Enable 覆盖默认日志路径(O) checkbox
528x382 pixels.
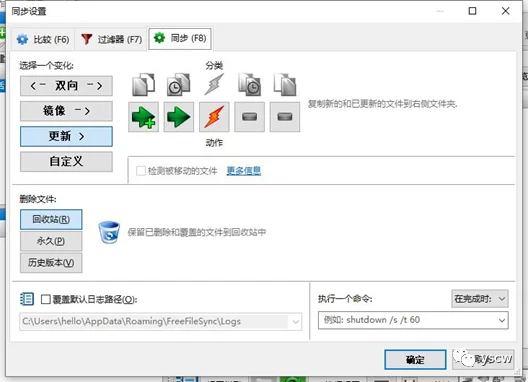click(45, 299)
